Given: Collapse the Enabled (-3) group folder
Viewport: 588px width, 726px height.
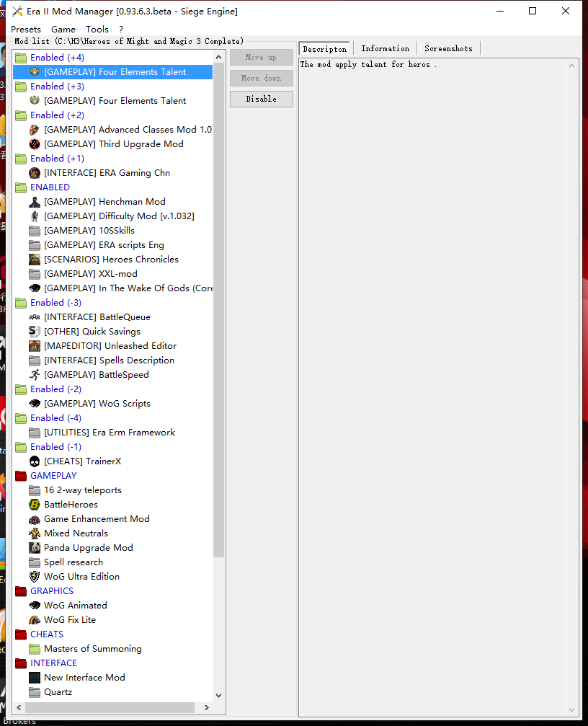Looking at the screenshot, I should click(21, 303).
